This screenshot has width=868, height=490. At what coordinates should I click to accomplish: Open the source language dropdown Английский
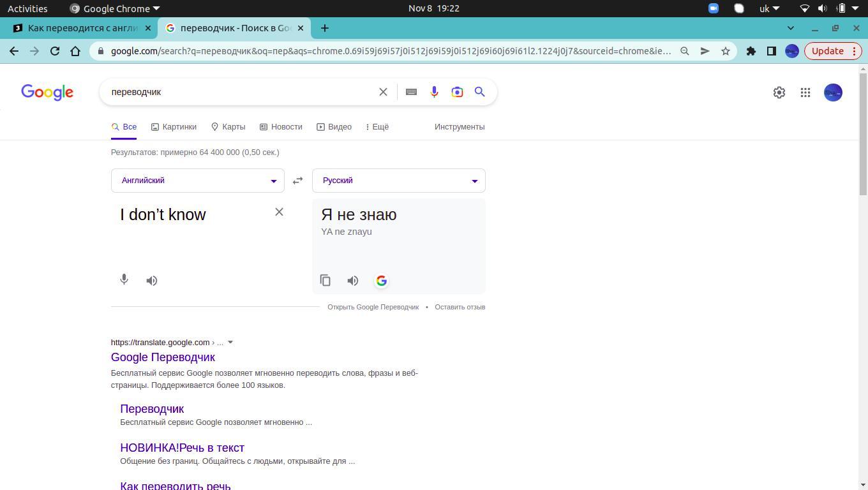click(198, 181)
